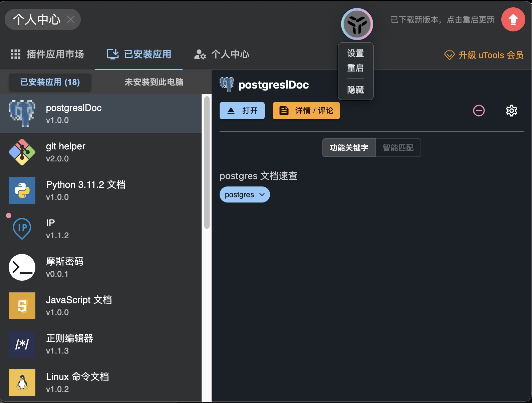Choose 重启 from the popup menu
Viewport: 532px width, 403px height.
point(355,68)
